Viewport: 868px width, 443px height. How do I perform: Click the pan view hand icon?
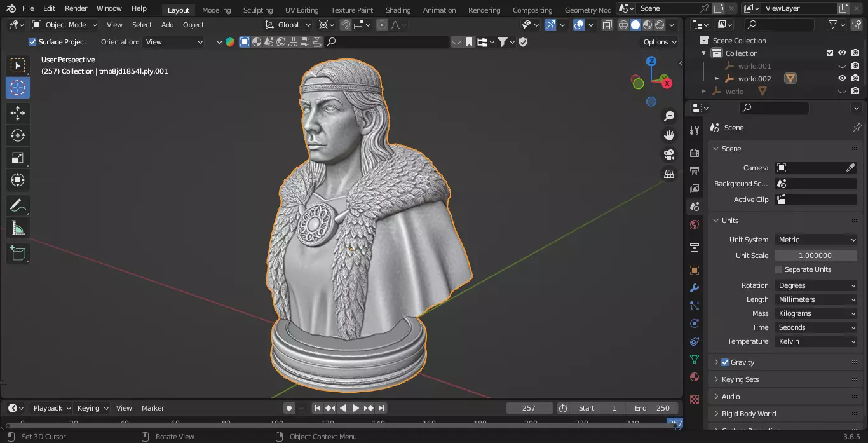(669, 135)
